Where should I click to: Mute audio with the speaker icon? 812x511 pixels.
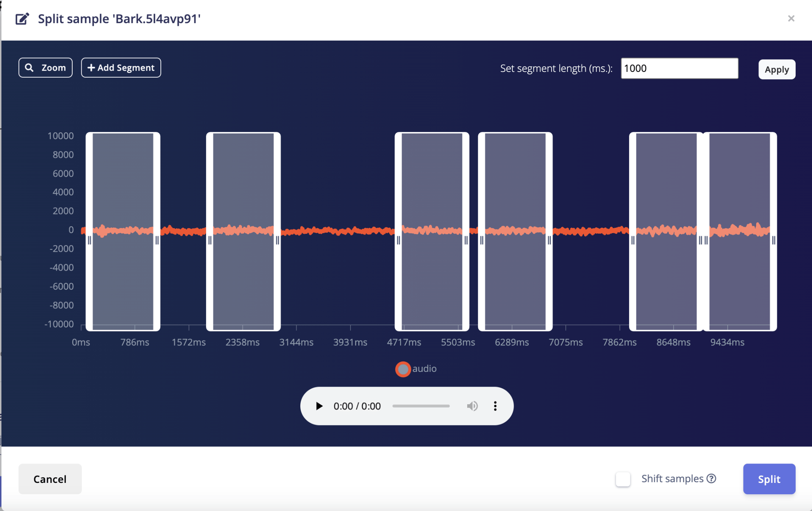tap(472, 406)
